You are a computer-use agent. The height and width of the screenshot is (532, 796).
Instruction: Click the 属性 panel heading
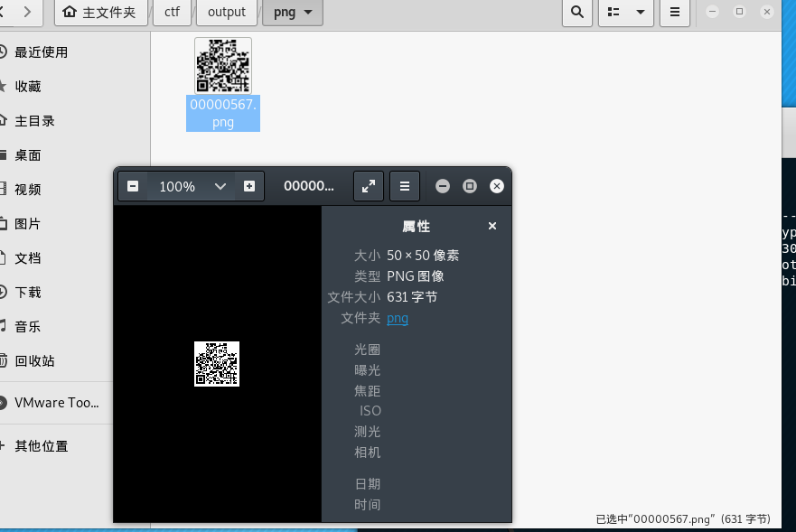(417, 227)
